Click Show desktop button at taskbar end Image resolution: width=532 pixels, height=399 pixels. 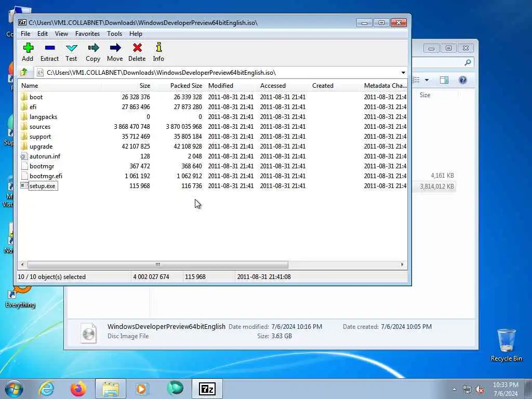click(528, 389)
